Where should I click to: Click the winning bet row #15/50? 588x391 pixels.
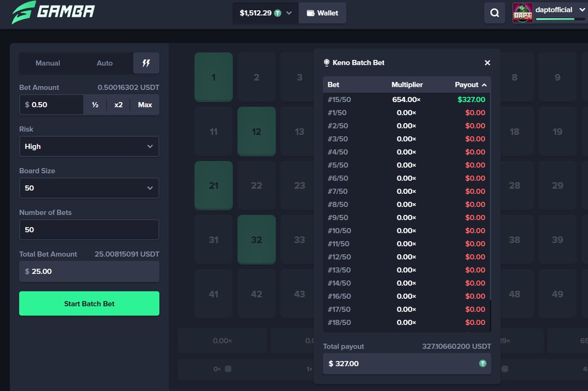pos(406,100)
